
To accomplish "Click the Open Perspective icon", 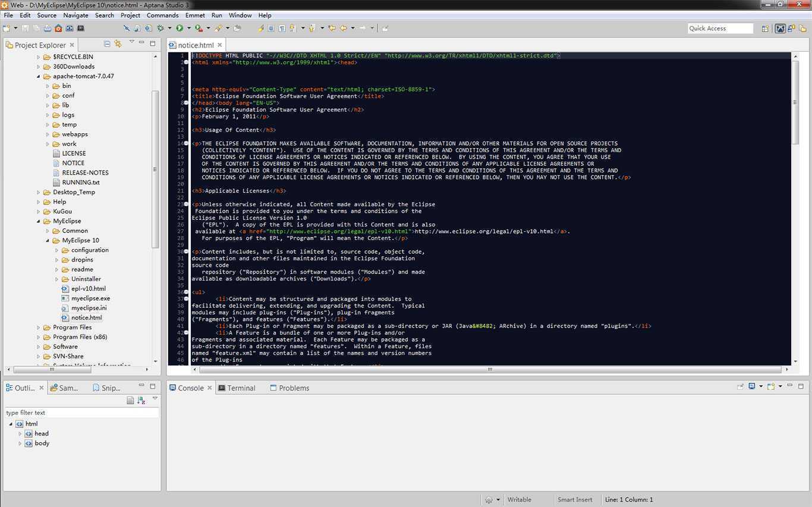I will 765,28.
